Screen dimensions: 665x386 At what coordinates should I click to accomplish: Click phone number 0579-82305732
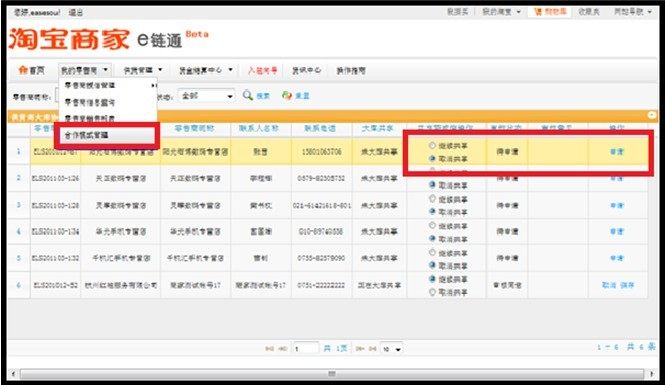321,179
